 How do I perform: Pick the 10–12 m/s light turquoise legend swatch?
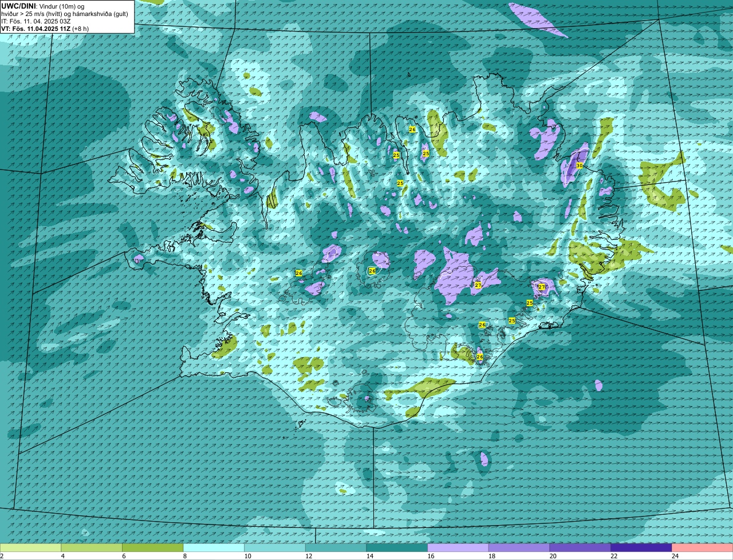[275, 548]
